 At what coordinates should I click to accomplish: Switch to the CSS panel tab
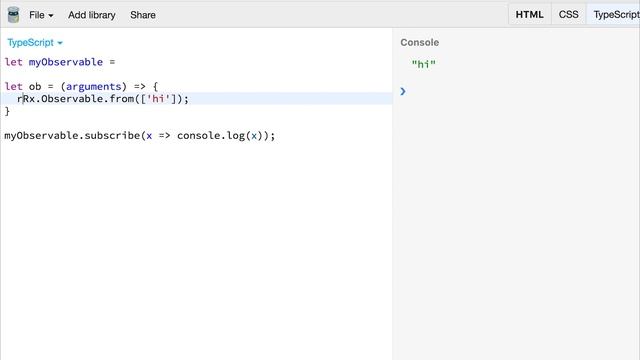click(x=568, y=15)
